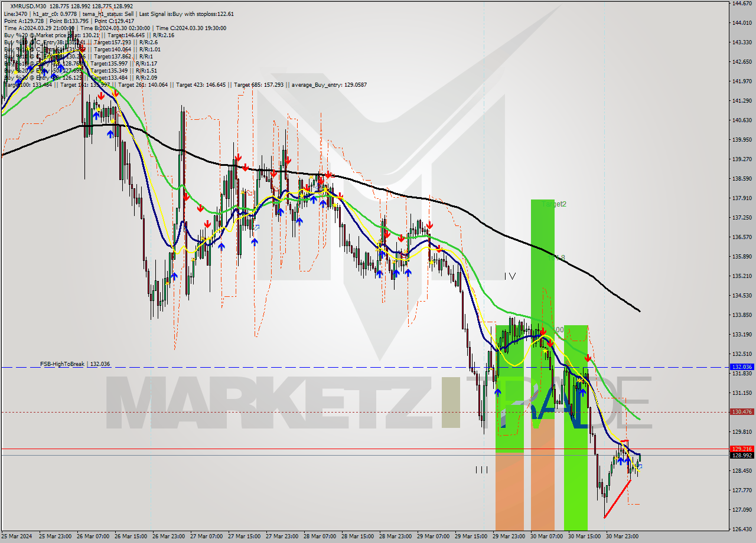This screenshot has width=756, height=543.
Task: Click the 135.890 price axis label
Action: pos(742,257)
